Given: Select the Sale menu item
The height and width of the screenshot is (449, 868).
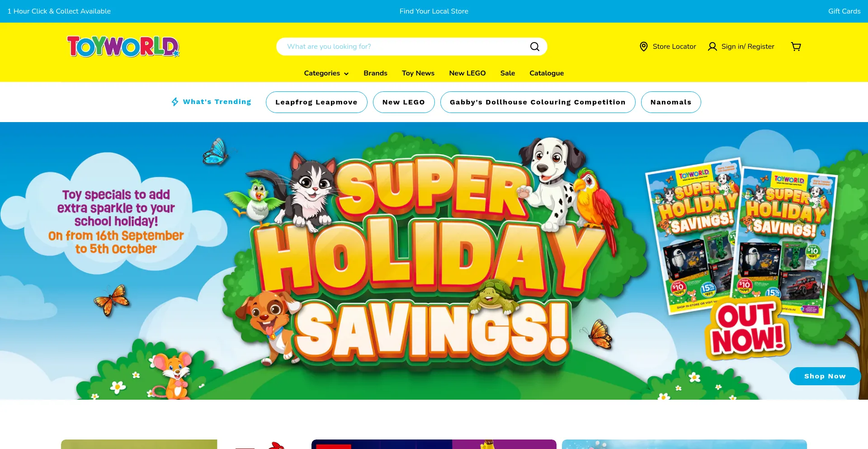Looking at the screenshot, I should pyautogui.click(x=508, y=73).
